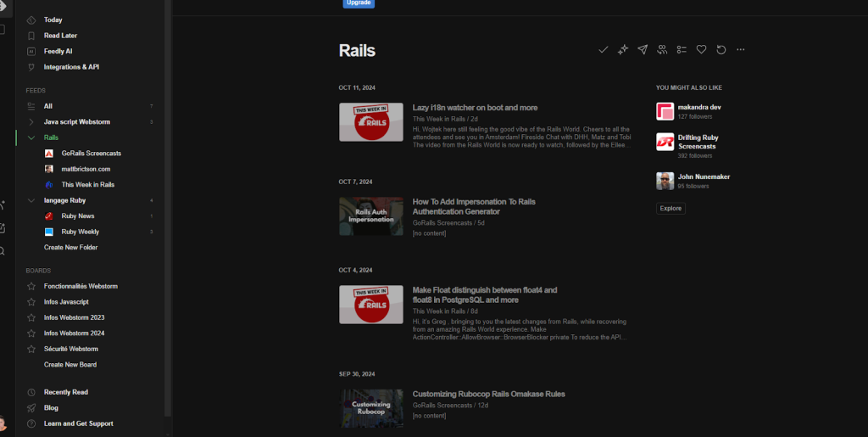Viewport: 868px width, 437px height.
Task: Open article Lazy i18n watcher on boot
Action: pyautogui.click(x=475, y=108)
